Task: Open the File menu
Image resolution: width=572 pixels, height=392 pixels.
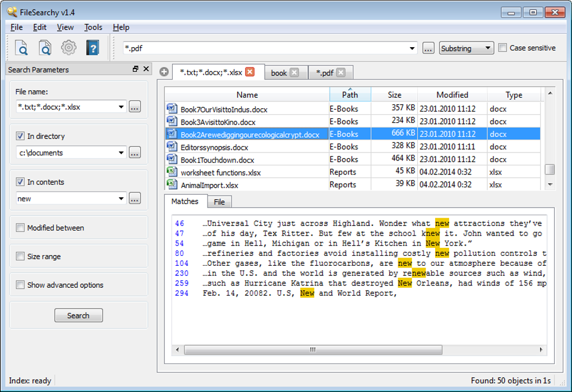Action: point(16,27)
